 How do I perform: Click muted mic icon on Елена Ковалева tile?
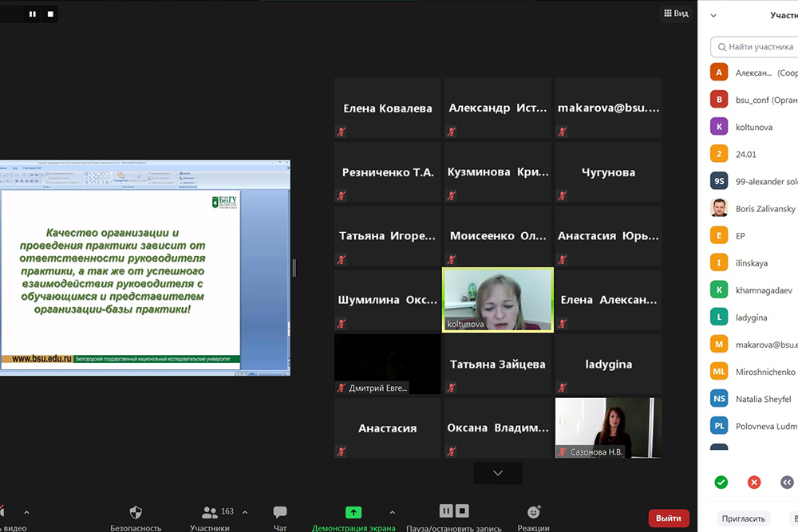click(342, 132)
